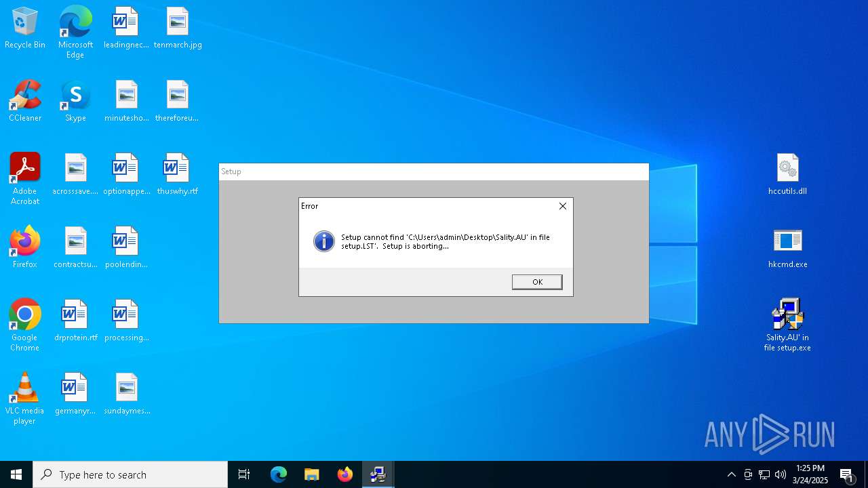The height and width of the screenshot is (488, 868).
Task: Select the hkcmd.exe file
Action: [x=787, y=248]
